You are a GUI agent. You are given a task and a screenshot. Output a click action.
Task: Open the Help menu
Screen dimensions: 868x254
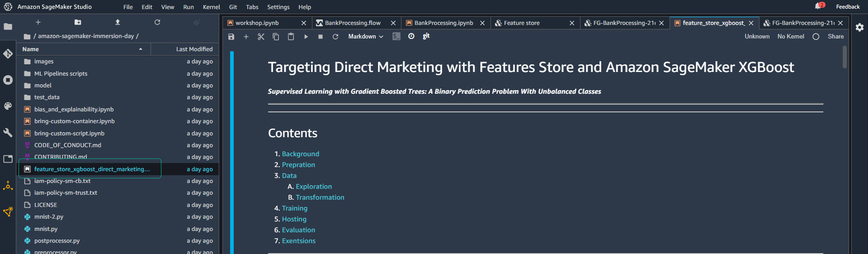pyautogui.click(x=305, y=7)
